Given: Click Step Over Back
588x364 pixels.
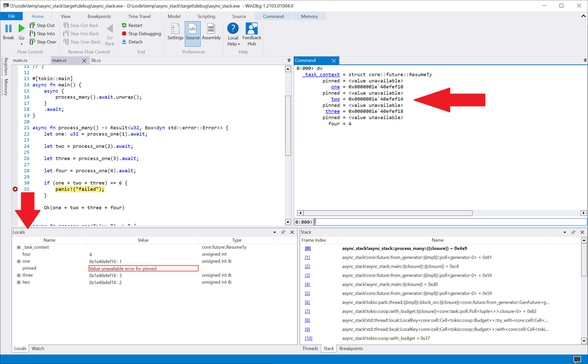Looking at the screenshot, I should [x=82, y=42].
